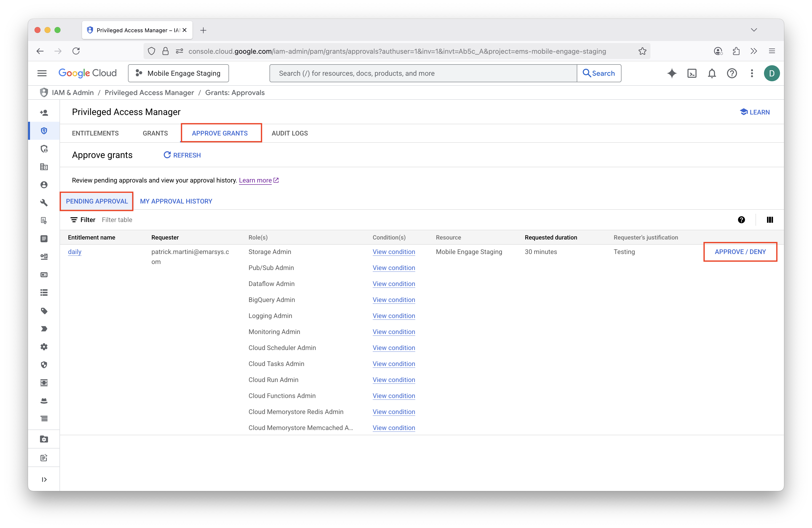The image size is (812, 528).
Task: Click Approve / Deny for daily grant
Action: (x=740, y=252)
